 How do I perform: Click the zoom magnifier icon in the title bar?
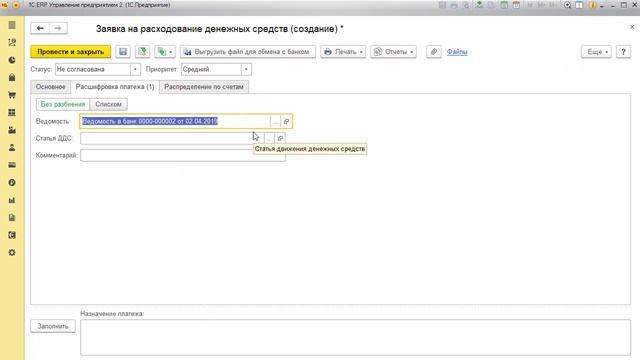click(x=567, y=5)
